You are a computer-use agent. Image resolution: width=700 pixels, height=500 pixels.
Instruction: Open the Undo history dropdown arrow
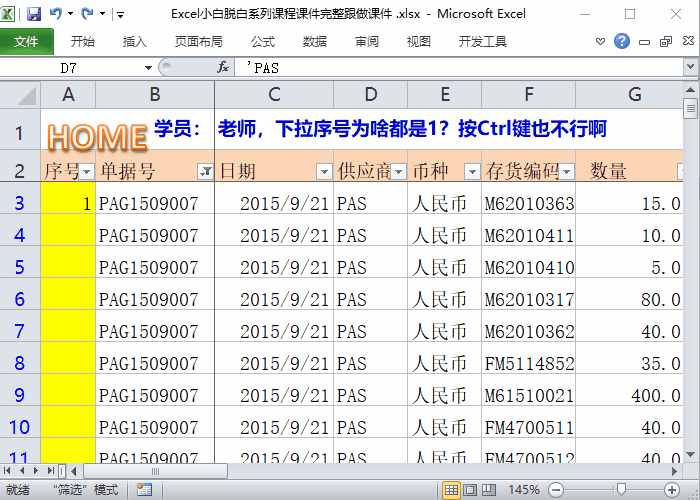[71, 14]
